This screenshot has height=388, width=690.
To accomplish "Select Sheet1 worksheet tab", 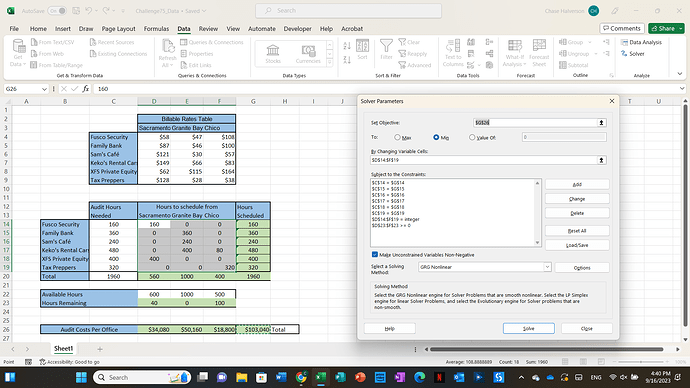I will tap(63, 348).
